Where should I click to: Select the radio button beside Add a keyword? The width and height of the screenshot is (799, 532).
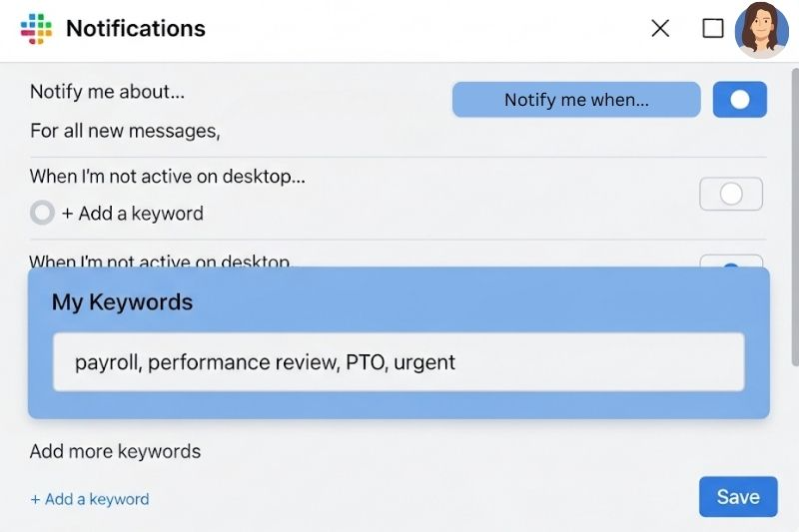pyautogui.click(x=42, y=213)
